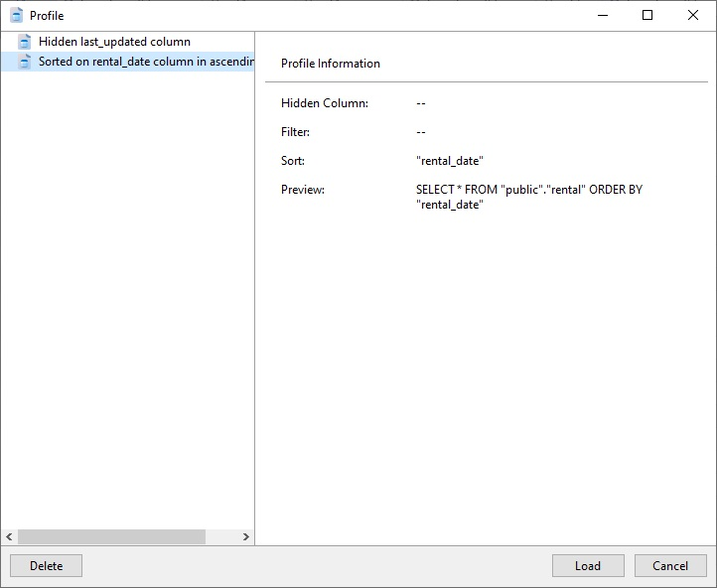Screen dimensions: 717x588
Task: Click the Profile Information heading
Action: pos(330,64)
